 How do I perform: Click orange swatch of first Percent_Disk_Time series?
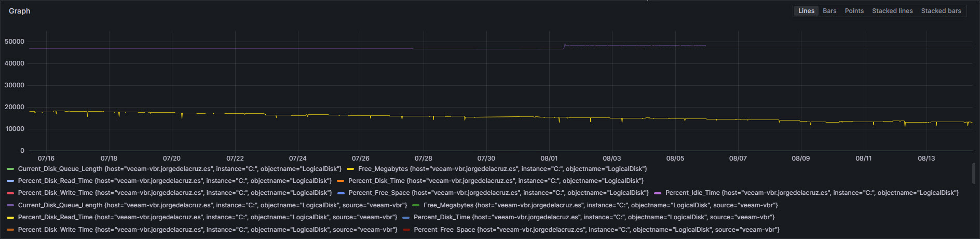pyautogui.click(x=341, y=181)
